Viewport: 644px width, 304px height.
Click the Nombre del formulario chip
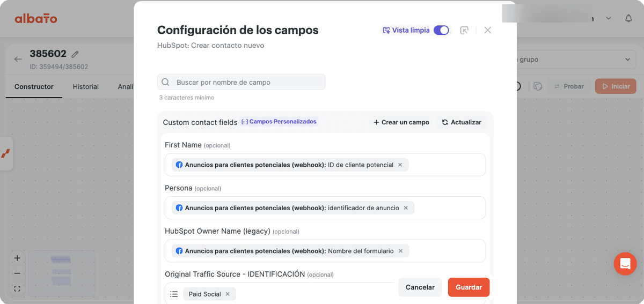pyautogui.click(x=290, y=251)
